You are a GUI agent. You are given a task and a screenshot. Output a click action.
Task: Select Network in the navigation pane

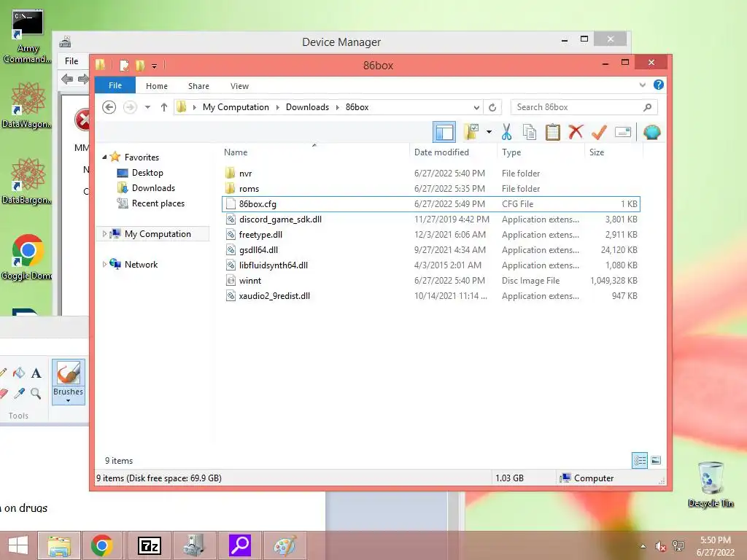coord(141,264)
